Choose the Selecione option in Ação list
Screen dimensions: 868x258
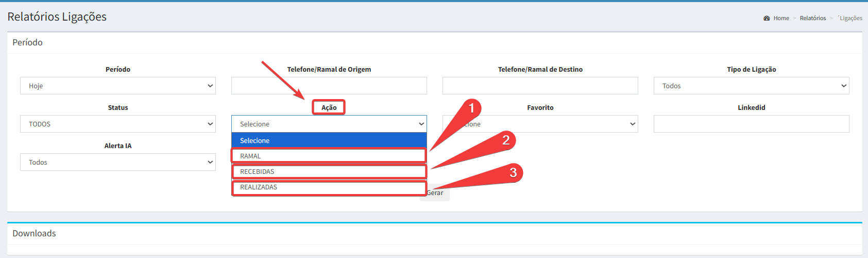329,140
